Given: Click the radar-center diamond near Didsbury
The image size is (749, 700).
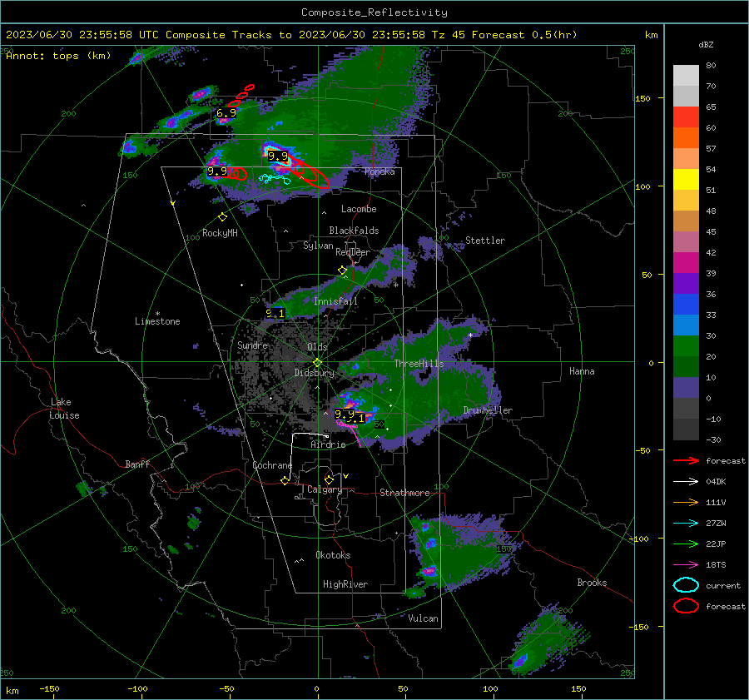Looking at the screenshot, I should click(317, 362).
